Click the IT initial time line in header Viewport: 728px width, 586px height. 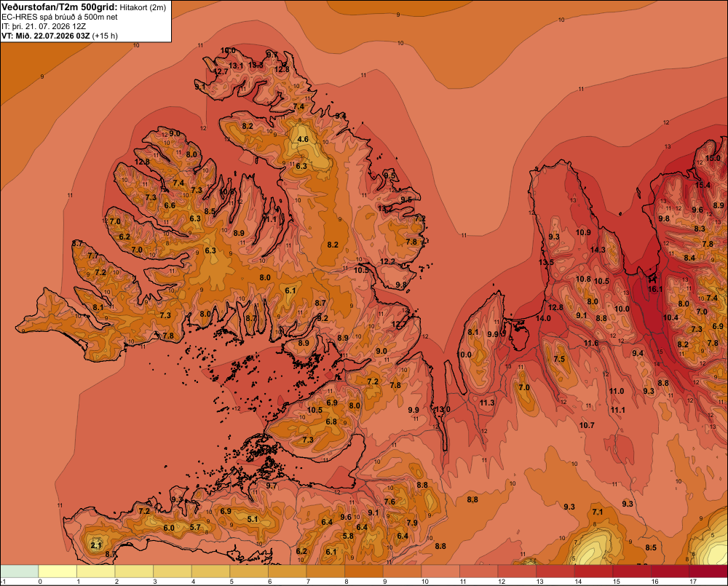click(x=44, y=26)
